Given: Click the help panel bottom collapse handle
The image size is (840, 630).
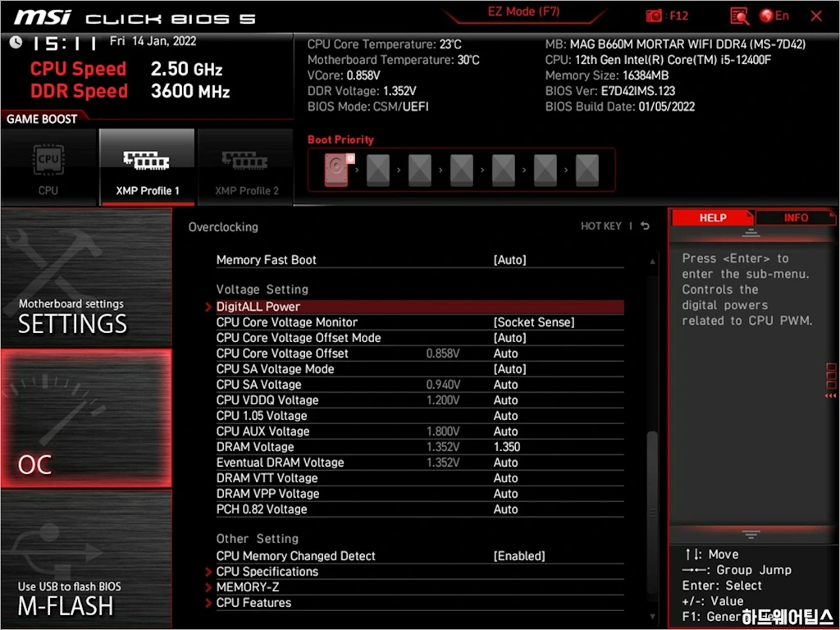Looking at the screenshot, I should (x=751, y=534).
